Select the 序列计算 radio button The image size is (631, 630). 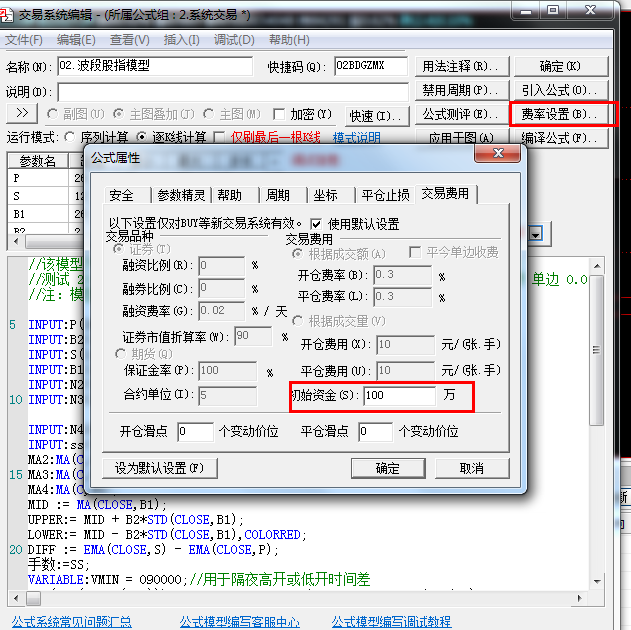[70, 137]
